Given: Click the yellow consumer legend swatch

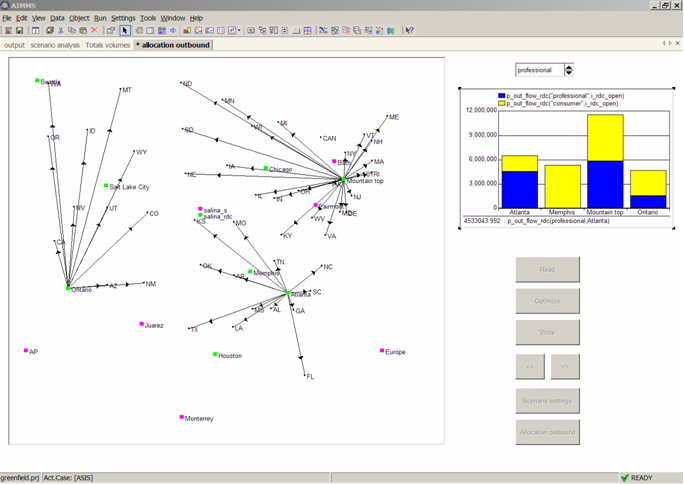Looking at the screenshot, I should coord(502,103).
